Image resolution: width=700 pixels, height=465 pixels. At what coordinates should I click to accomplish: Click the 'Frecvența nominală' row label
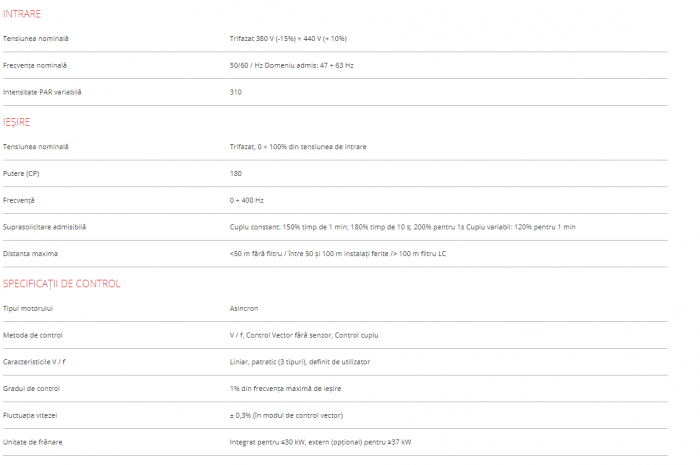(x=36, y=65)
